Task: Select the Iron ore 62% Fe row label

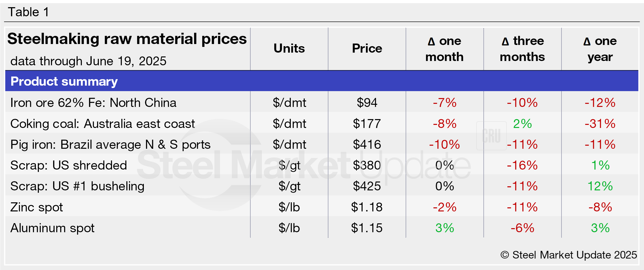Action: 93,103
